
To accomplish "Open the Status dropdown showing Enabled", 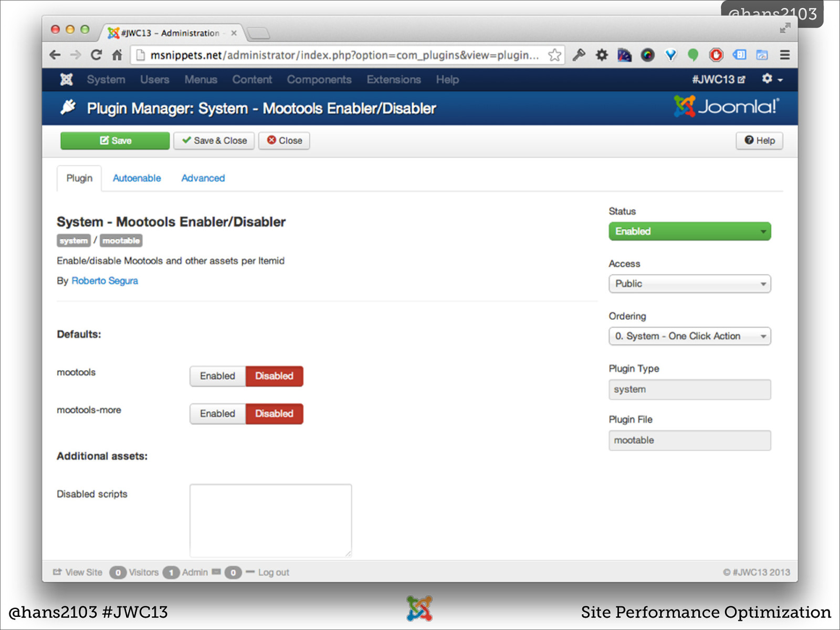I will click(x=690, y=232).
